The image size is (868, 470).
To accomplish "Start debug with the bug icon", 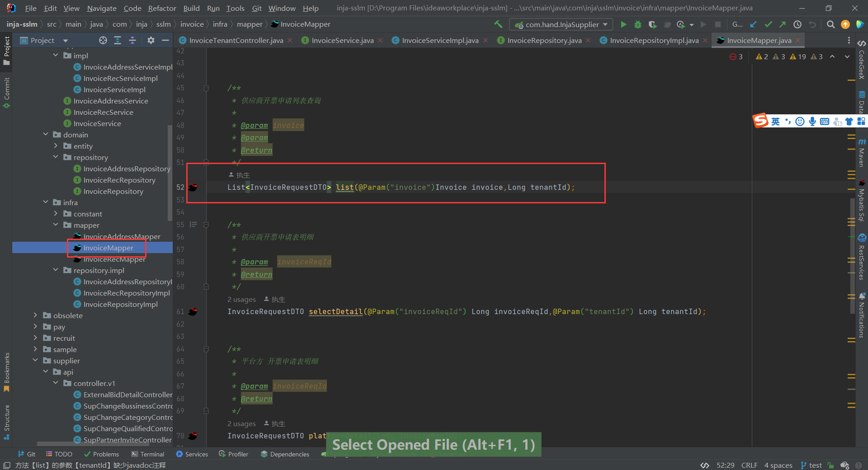I will tap(638, 24).
